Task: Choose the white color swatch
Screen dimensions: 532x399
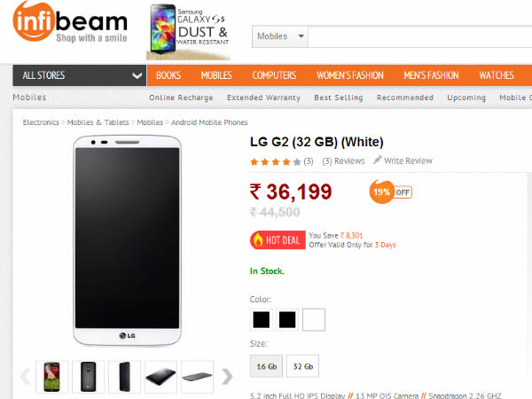Action: coord(314,319)
